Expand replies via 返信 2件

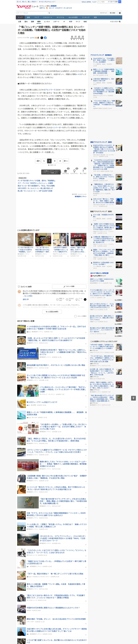(26, 299)
